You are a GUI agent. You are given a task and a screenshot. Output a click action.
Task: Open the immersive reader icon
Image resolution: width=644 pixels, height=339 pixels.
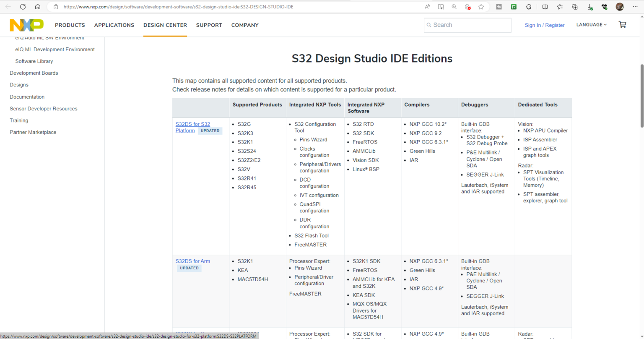[441, 7]
